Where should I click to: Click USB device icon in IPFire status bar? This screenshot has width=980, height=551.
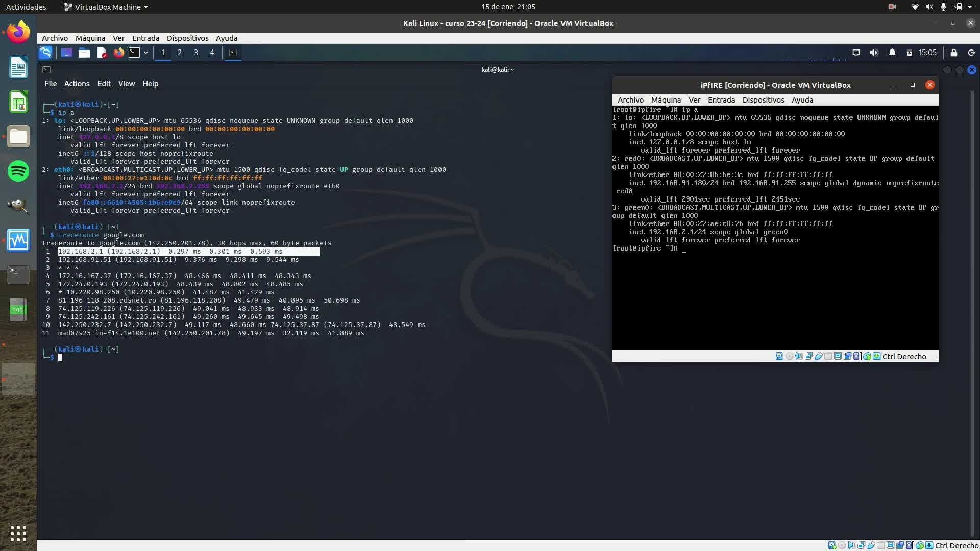[819, 356]
